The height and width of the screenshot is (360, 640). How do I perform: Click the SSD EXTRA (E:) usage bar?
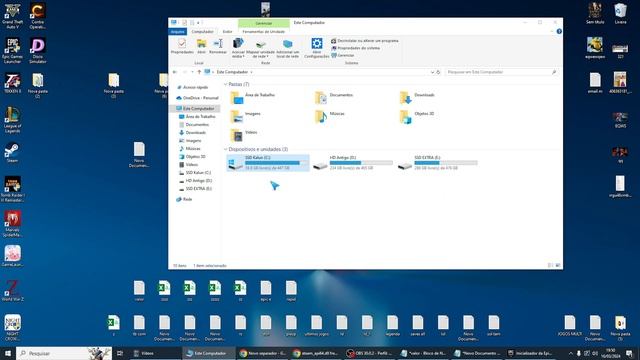pos(446,163)
